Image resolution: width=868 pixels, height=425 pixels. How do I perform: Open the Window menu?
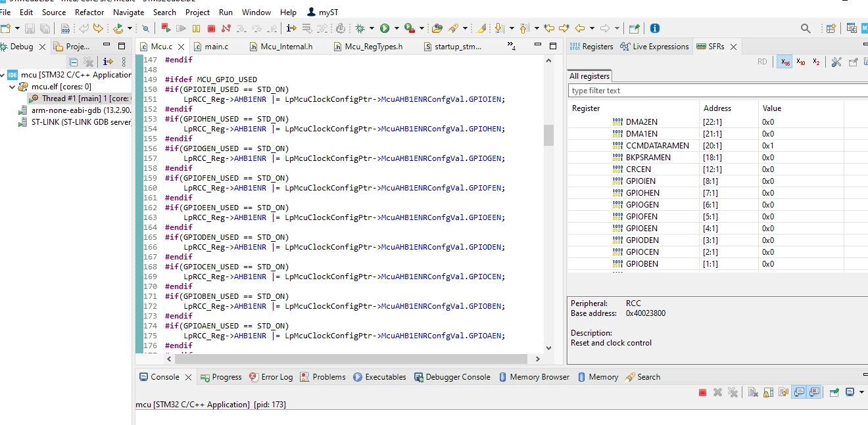click(256, 12)
